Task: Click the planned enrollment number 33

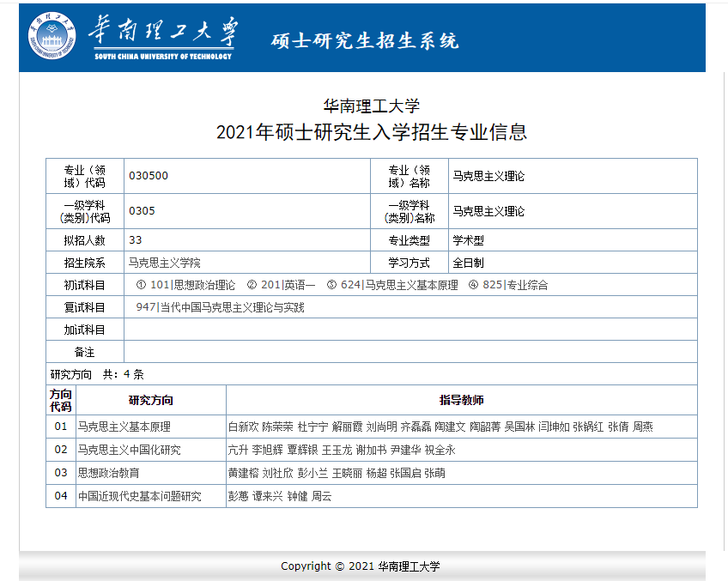Action: [136, 240]
